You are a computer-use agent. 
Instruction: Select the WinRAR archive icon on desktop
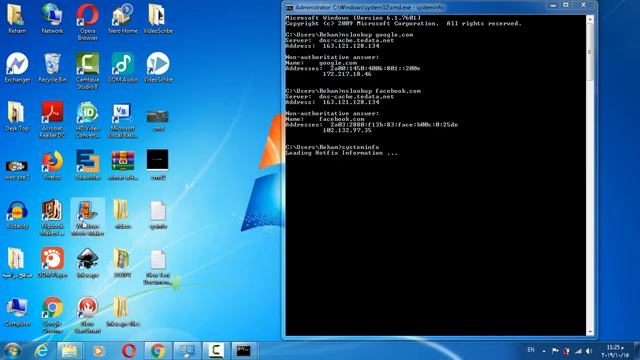(123, 165)
